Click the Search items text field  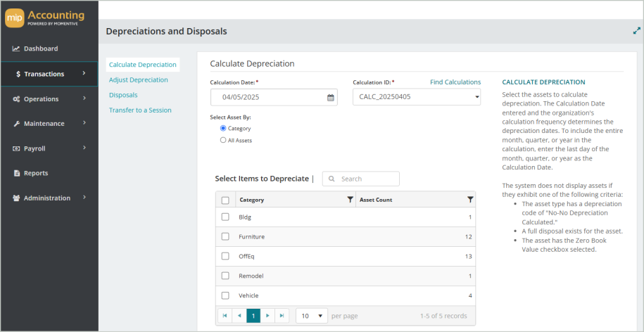(360, 179)
